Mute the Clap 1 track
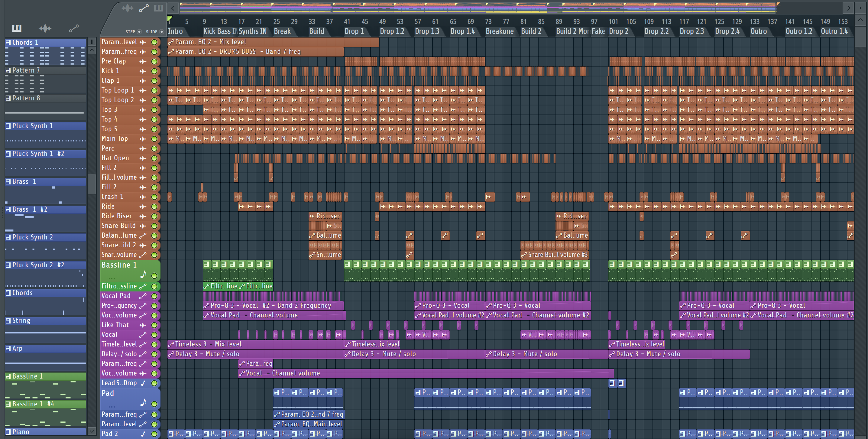Viewport: 868px width, 439px height. click(154, 81)
